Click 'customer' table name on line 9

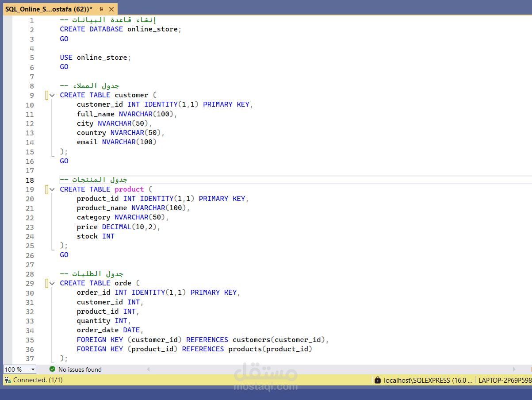tap(131, 95)
